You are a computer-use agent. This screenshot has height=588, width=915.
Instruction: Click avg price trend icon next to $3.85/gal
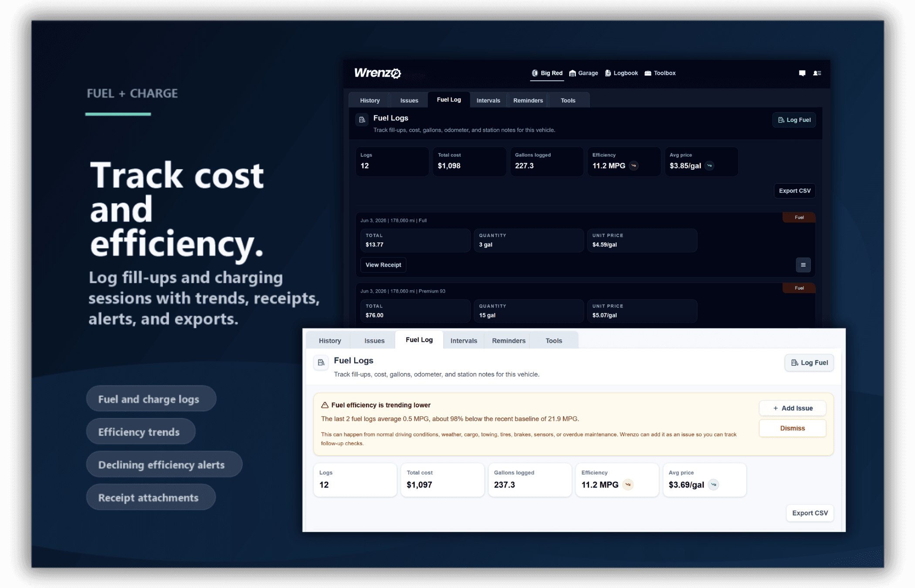[709, 166]
